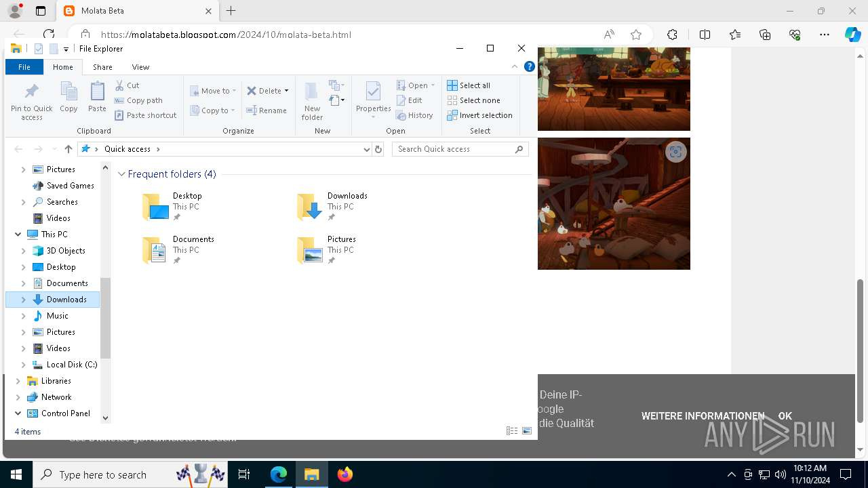Click the Cut scissors button

click(x=127, y=85)
